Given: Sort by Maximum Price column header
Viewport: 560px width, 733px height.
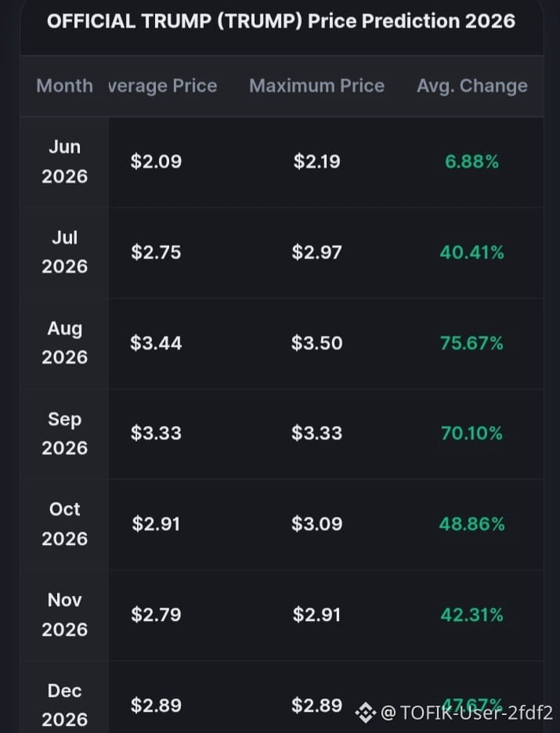Looking at the screenshot, I should pyautogui.click(x=317, y=86).
